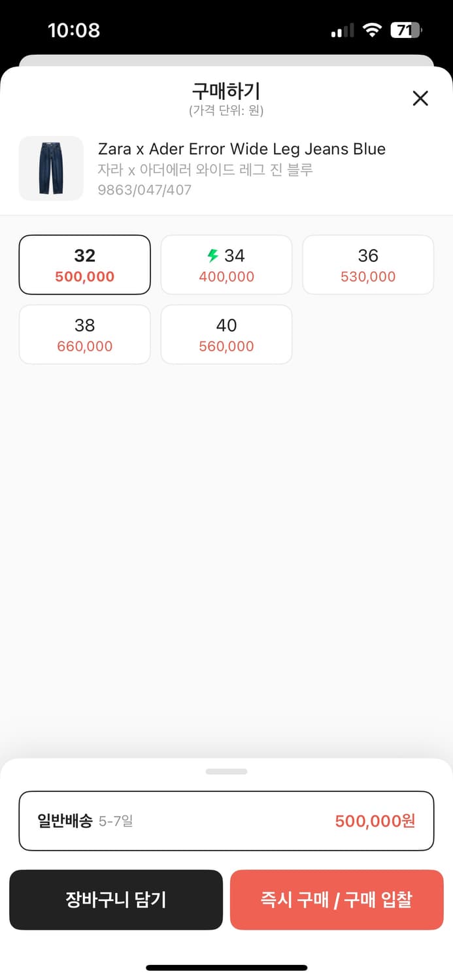Tap the Wi-Fi status icon

point(373,30)
